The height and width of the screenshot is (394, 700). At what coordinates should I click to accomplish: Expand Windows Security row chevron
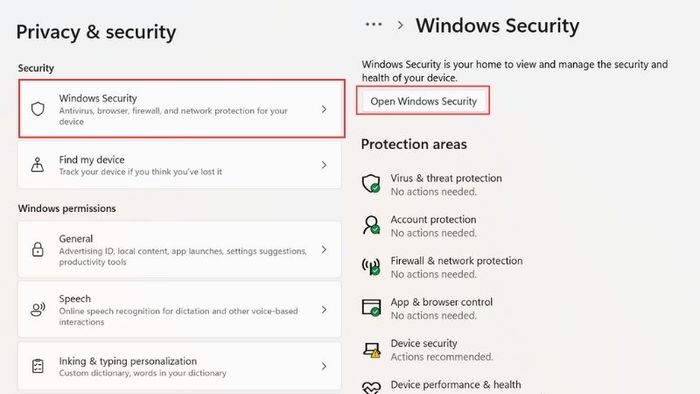coord(324,109)
